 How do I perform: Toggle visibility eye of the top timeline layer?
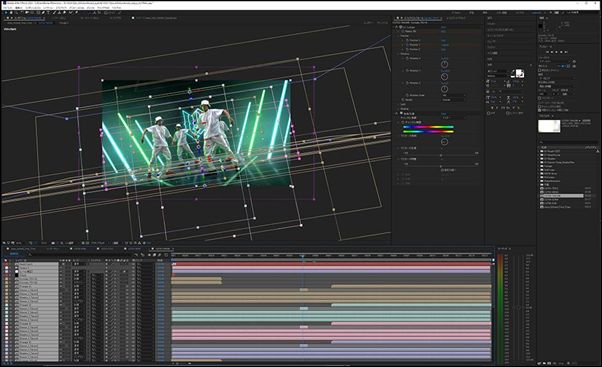click(6, 264)
